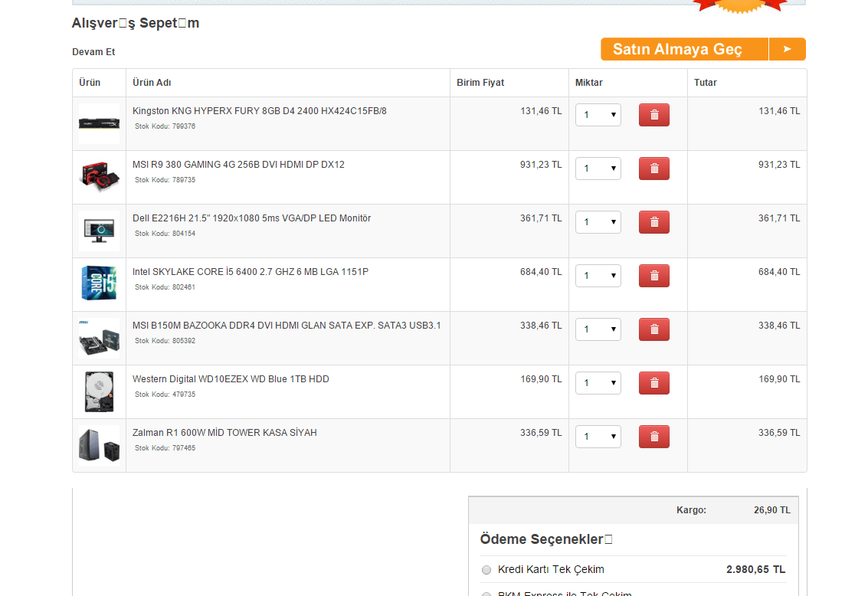Screen dimensions: 868x596
Task: Click the Ödeme Seçenekleri heading
Action: pyautogui.click(x=546, y=539)
